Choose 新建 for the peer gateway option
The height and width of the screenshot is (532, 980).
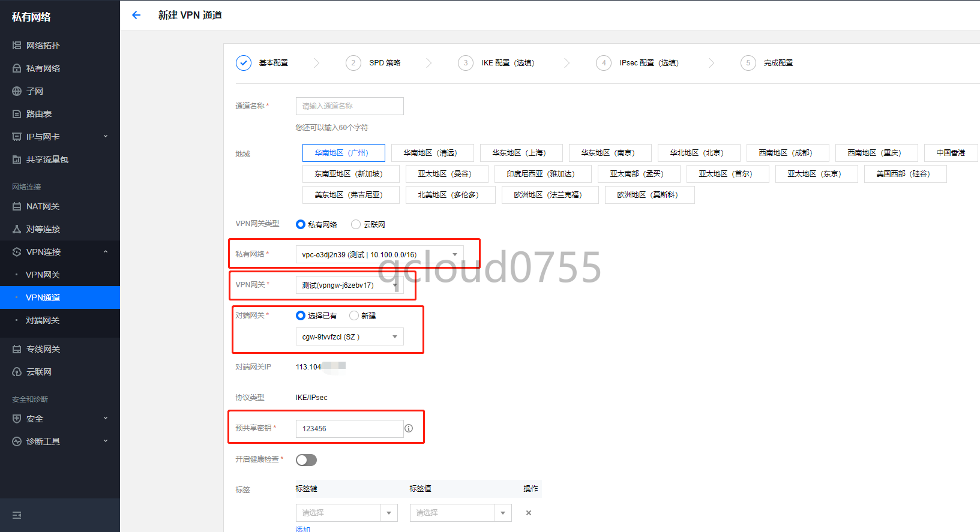(x=354, y=315)
